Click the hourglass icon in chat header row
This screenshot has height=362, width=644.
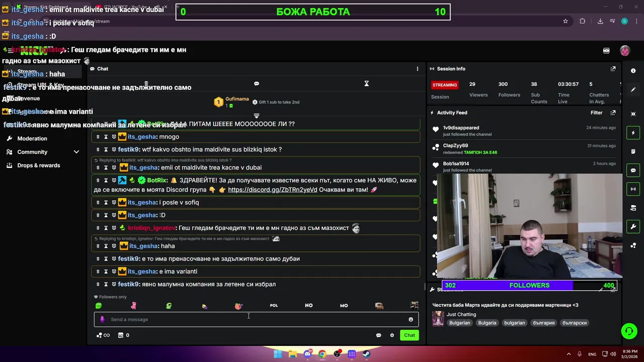click(x=367, y=83)
